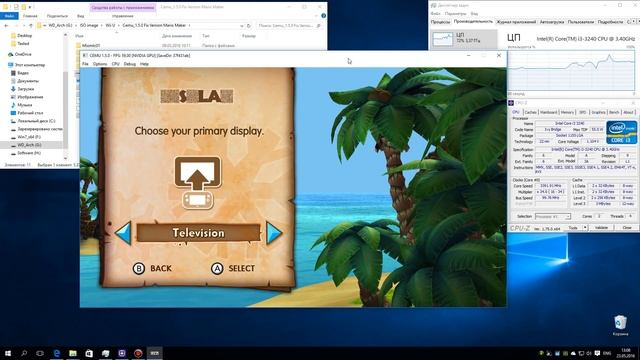Select Software (H:) drive in navigation pane
Image resolution: width=640 pixels, height=360 pixels.
(x=29, y=153)
